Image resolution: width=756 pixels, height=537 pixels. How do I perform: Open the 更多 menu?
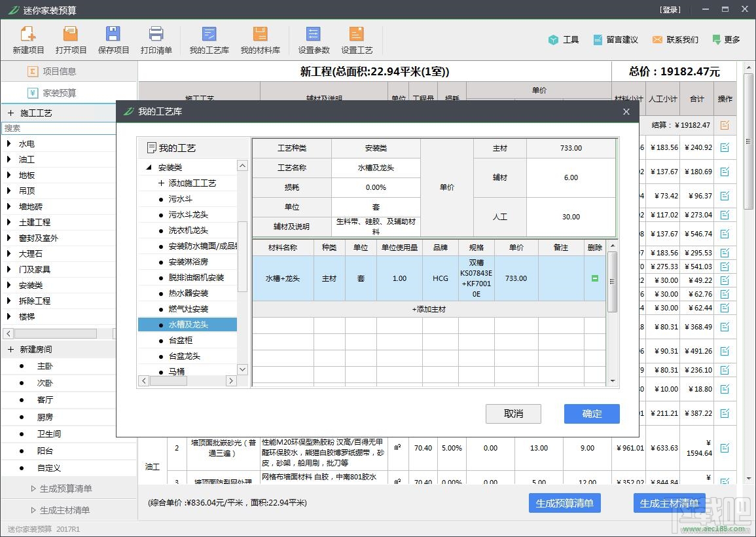click(727, 39)
